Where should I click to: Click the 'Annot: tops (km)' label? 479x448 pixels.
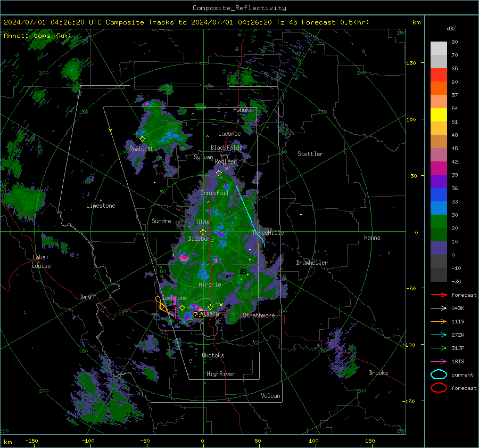pos(37,36)
